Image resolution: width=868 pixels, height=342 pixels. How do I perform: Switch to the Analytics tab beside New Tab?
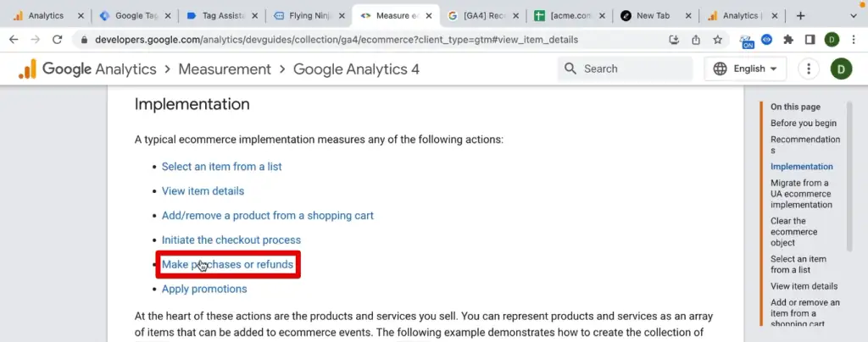click(x=741, y=16)
